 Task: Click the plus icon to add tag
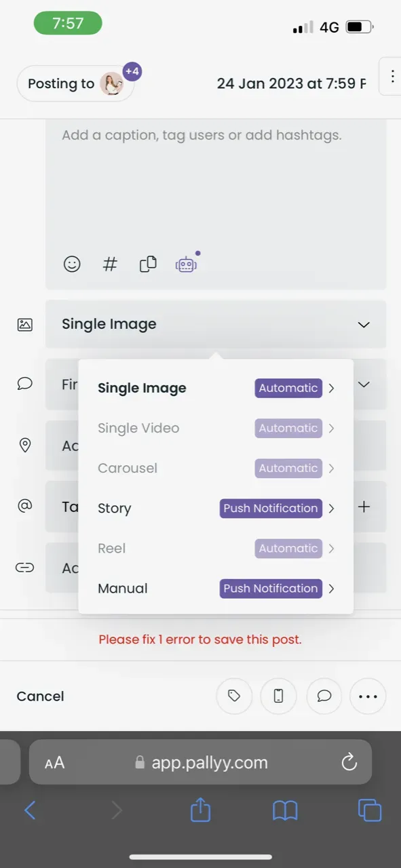pos(364,507)
